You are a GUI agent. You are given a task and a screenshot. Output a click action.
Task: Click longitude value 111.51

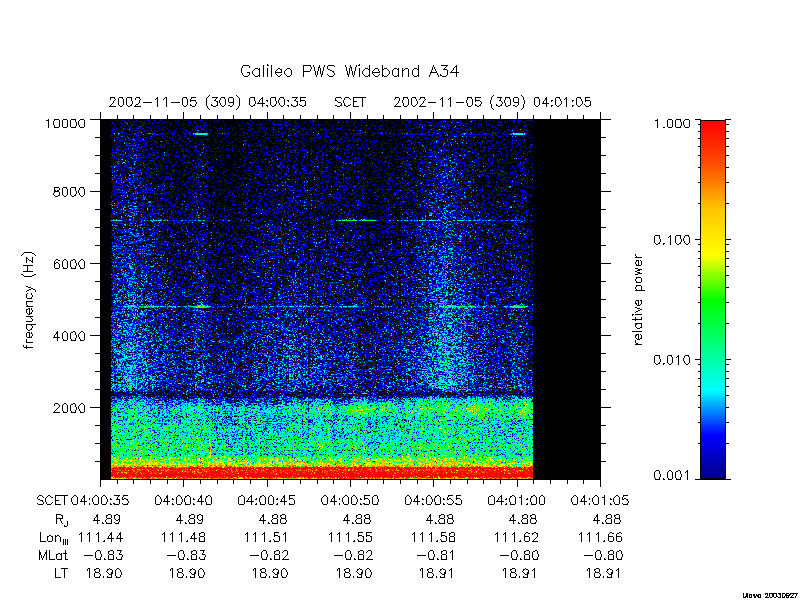(267, 537)
